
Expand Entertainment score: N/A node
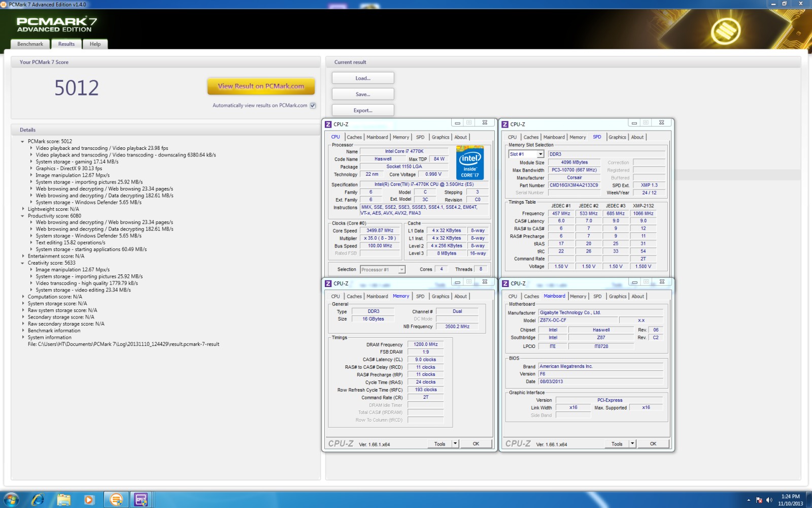(x=22, y=257)
